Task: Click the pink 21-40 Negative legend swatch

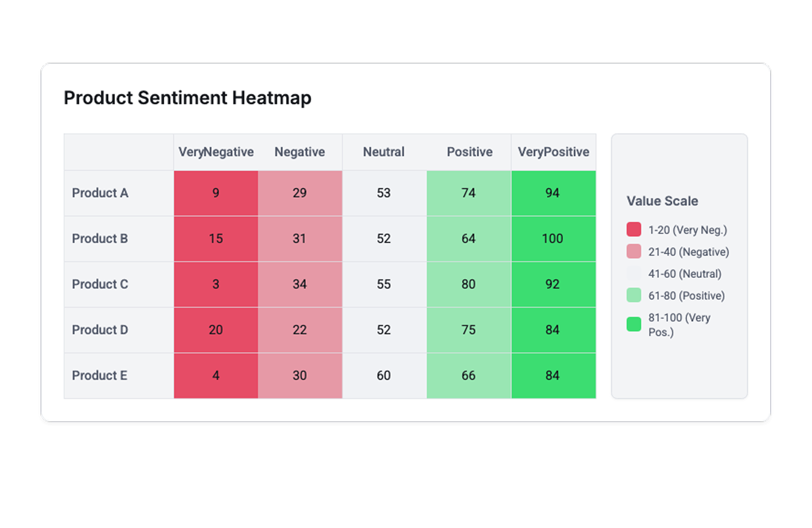Action: 634,251
